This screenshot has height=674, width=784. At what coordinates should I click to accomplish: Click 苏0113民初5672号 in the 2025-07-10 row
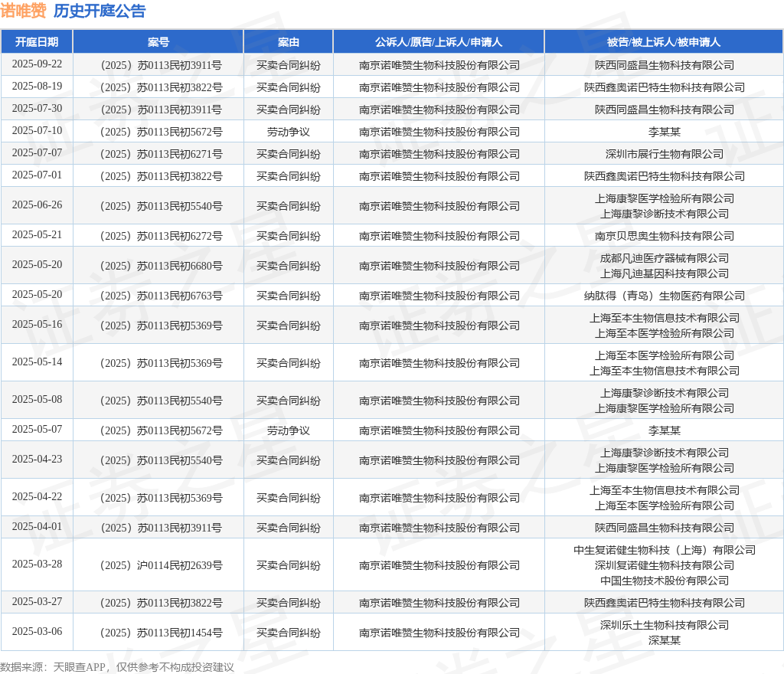coord(179,132)
